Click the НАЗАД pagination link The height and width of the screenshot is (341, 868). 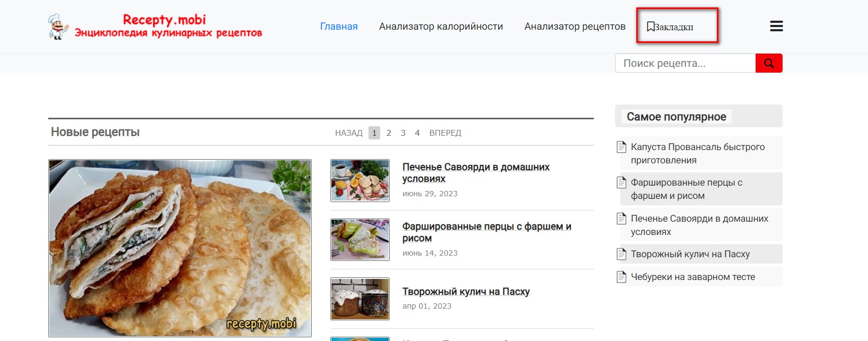point(349,133)
